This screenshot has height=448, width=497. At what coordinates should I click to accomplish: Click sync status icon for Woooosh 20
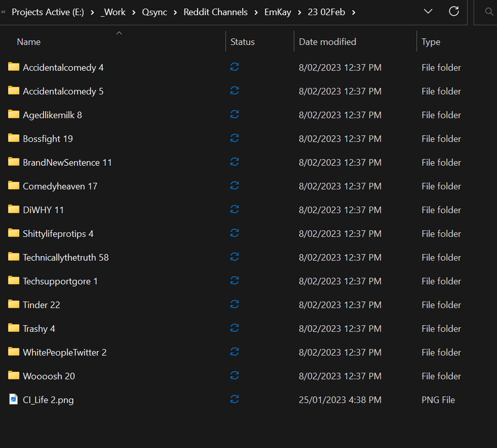(x=235, y=376)
